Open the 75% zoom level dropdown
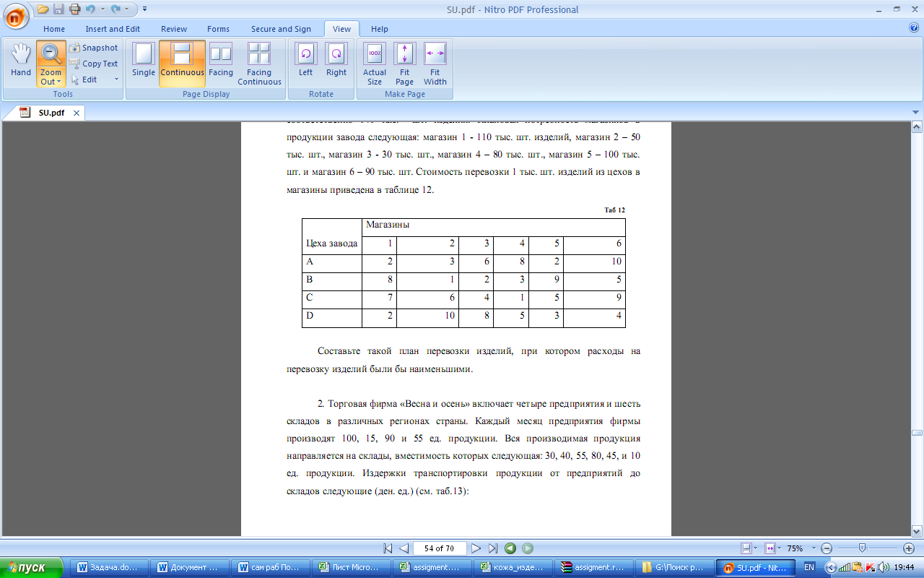The height and width of the screenshot is (578, 924). pyautogui.click(x=814, y=548)
